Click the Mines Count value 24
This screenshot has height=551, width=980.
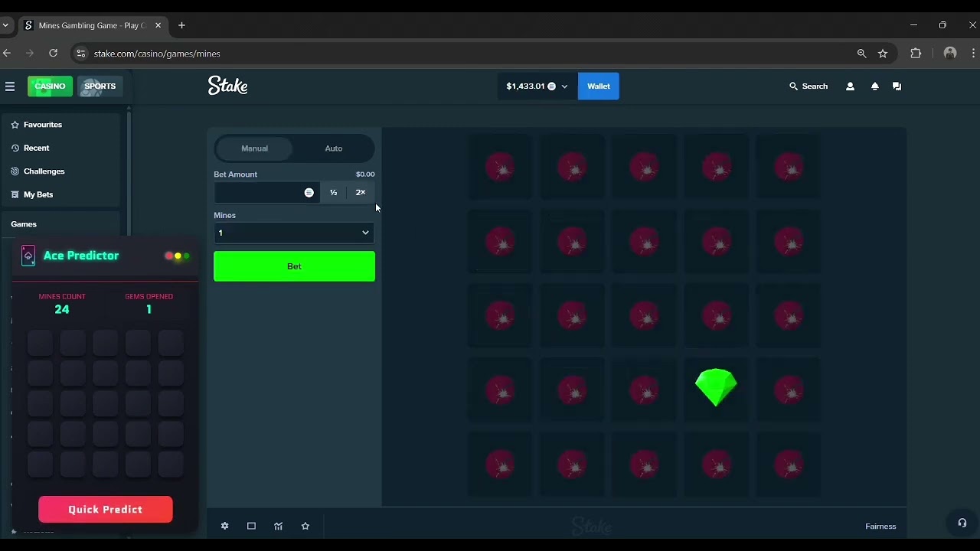(x=62, y=310)
